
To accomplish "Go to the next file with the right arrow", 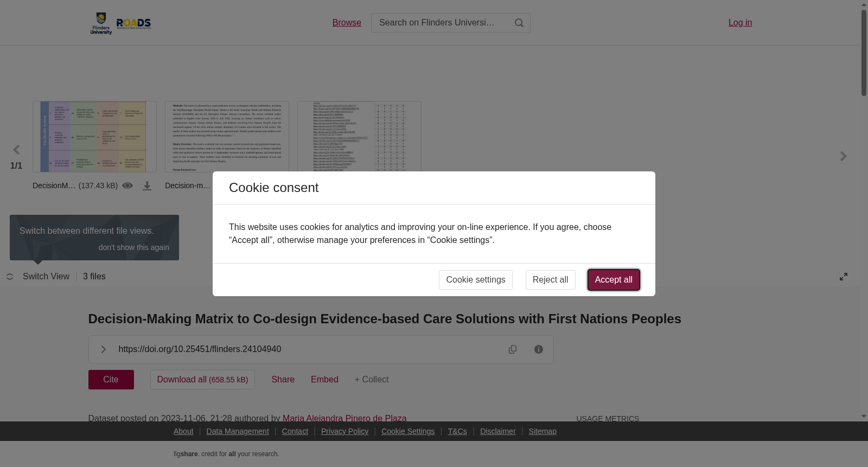I will [843, 156].
